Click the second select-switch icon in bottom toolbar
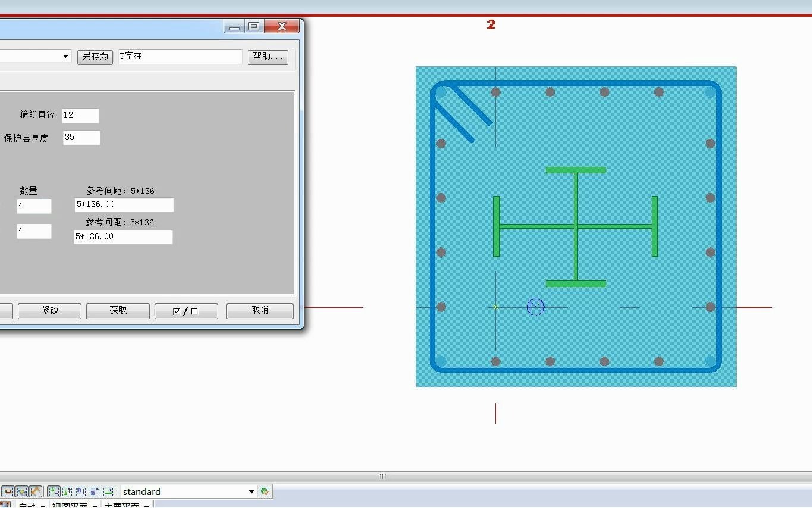 click(x=22, y=491)
